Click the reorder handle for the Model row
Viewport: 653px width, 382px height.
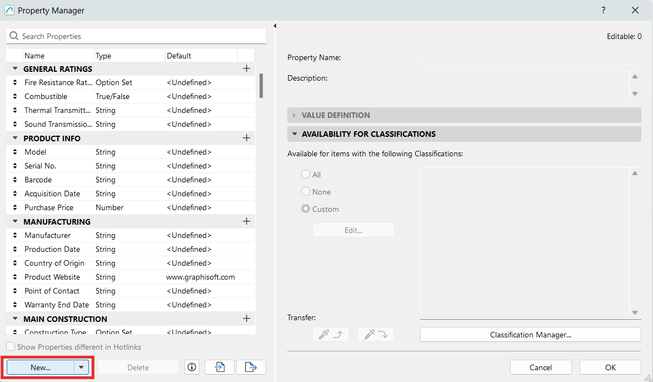click(15, 152)
